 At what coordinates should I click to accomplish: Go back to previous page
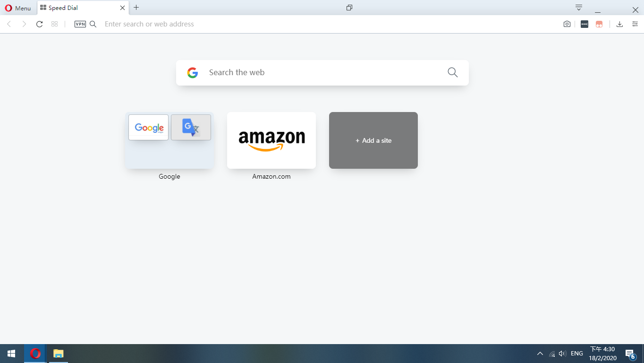(9, 24)
